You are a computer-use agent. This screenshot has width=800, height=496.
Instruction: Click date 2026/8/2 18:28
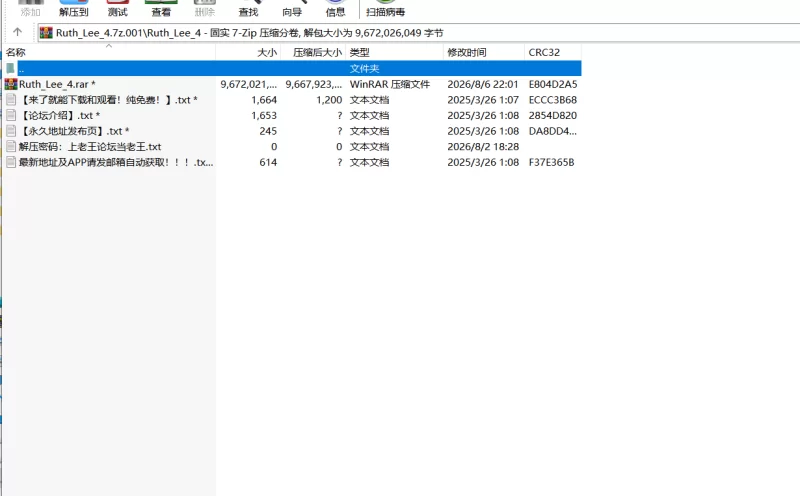[x=483, y=147]
